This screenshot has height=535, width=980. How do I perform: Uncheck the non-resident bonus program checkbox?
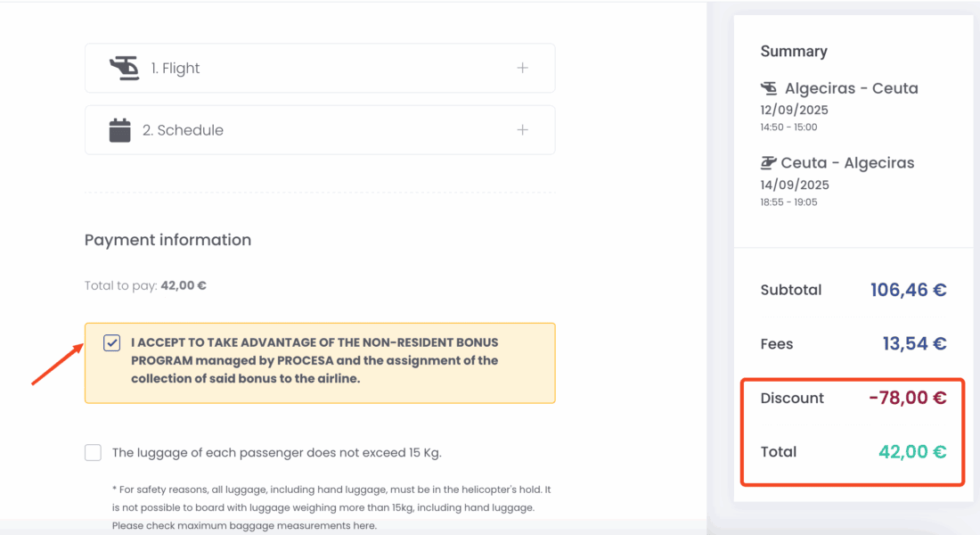[x=111, y=343]
